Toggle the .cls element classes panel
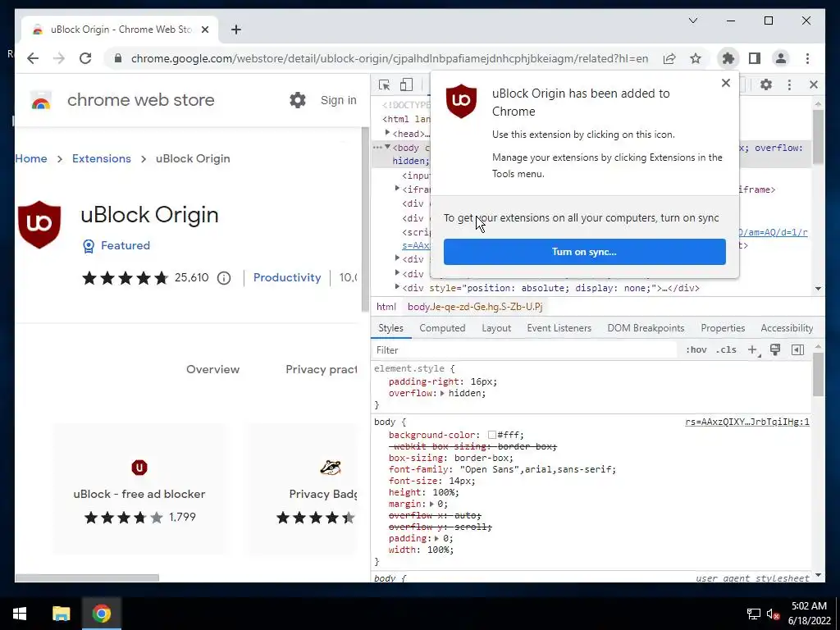 click(726, 349)
